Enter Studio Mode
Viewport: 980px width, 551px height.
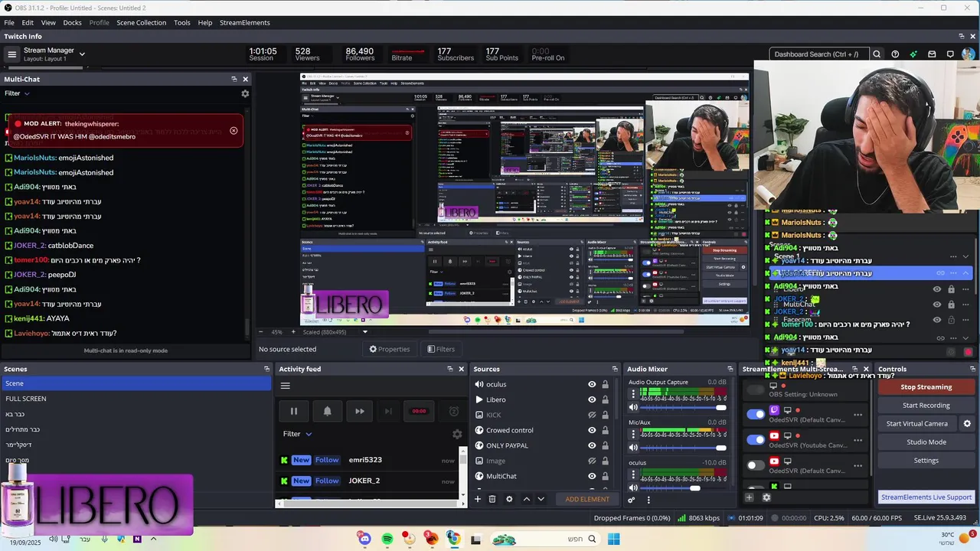pos(926,442)
